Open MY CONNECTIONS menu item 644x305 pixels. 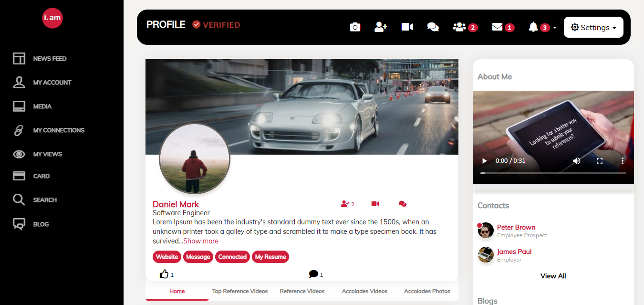click(x=59, y=130)
